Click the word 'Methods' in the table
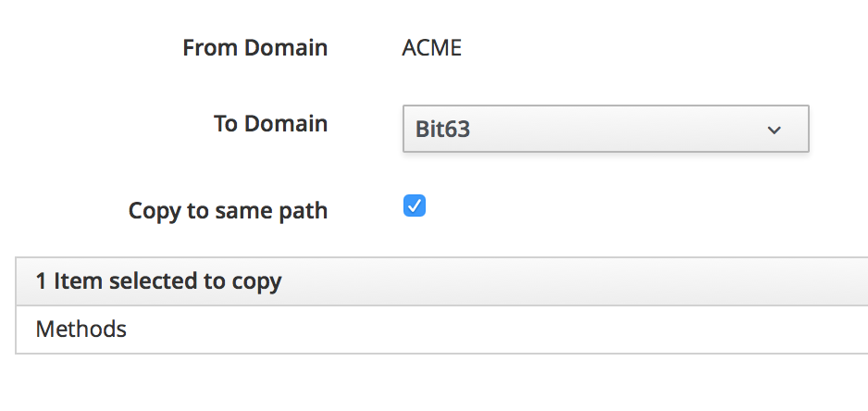The image size is (868, 411). (81, 329)
